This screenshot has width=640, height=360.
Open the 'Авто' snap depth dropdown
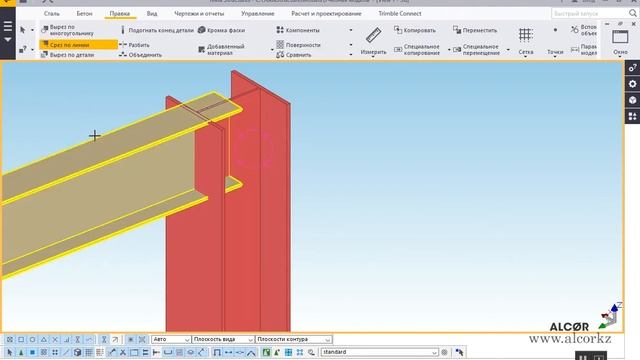coord(171,339)
